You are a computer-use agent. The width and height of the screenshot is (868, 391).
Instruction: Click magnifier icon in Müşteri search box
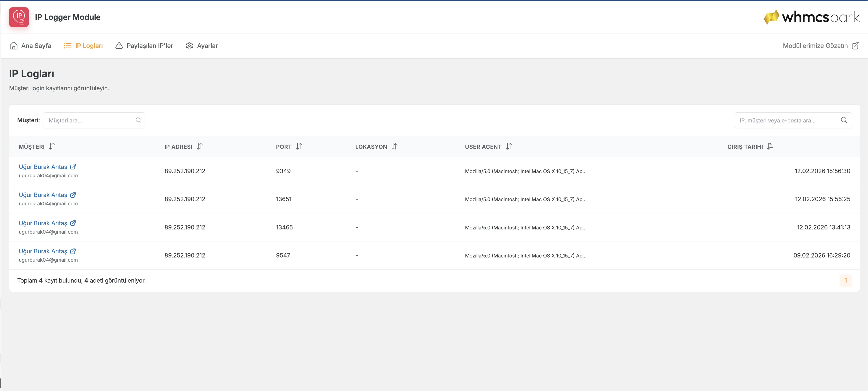click(x=139, y=120)
